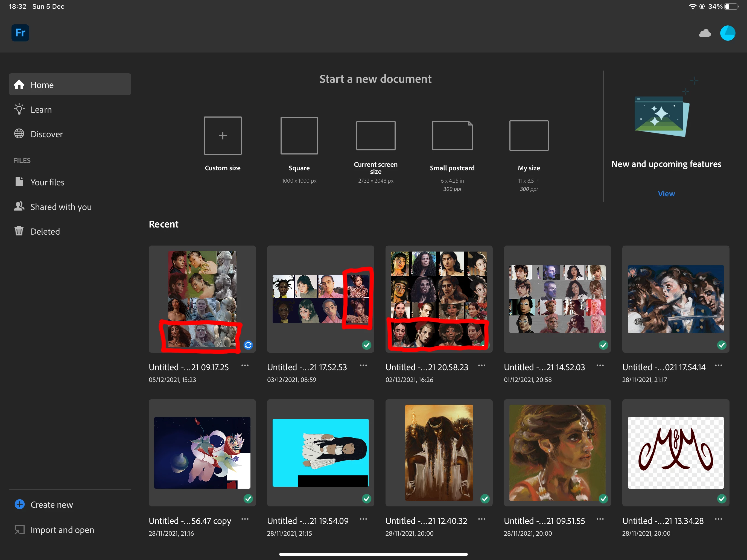Show the Deleted files list

45,231
